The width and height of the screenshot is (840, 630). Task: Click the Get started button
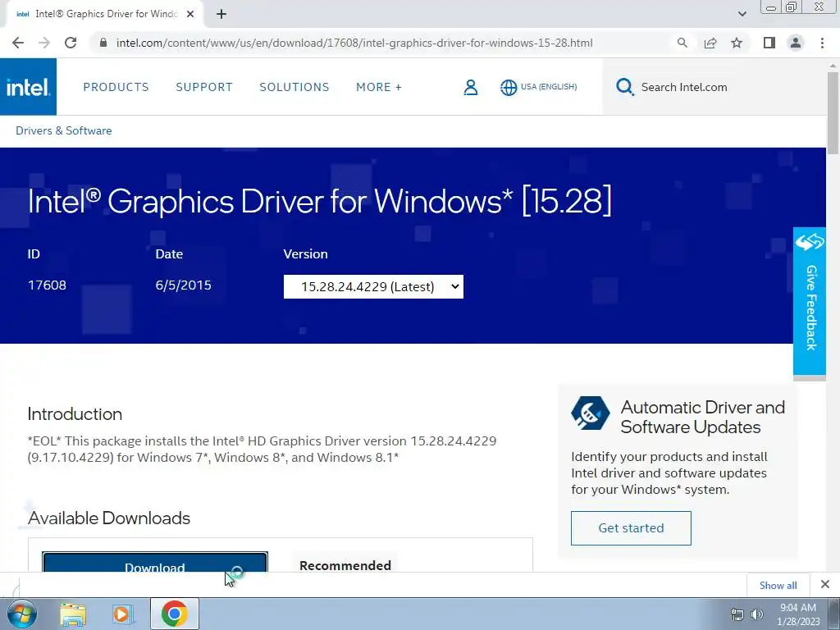coord(631,528)
